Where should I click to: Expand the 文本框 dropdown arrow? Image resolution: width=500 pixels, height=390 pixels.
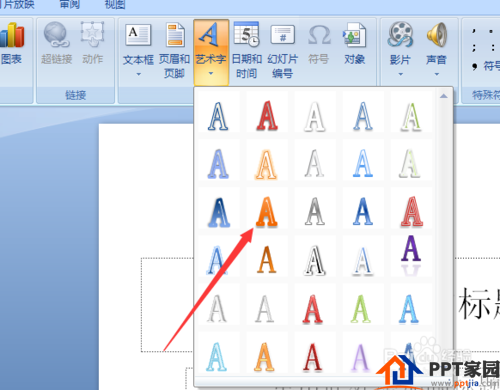[x=138, y=74]
